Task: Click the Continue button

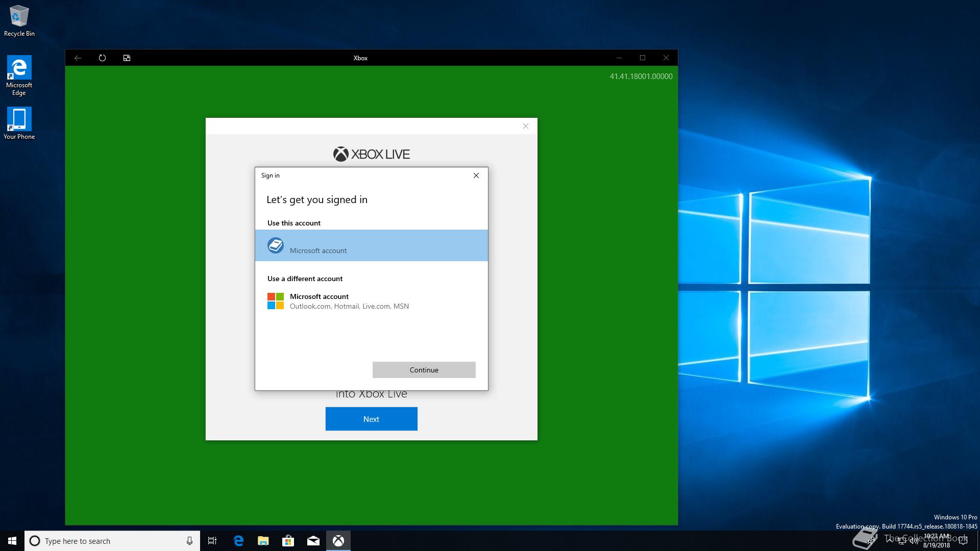Action: 424,370
